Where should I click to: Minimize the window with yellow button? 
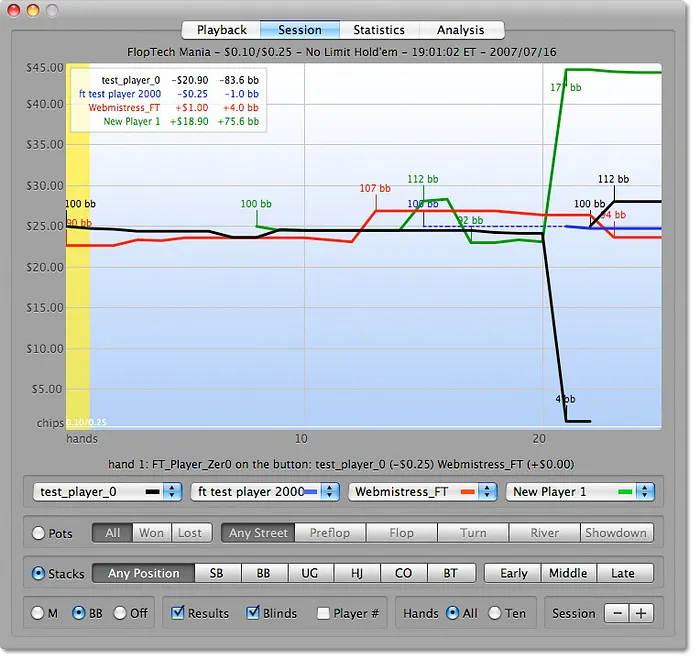(x=33, y=10)
